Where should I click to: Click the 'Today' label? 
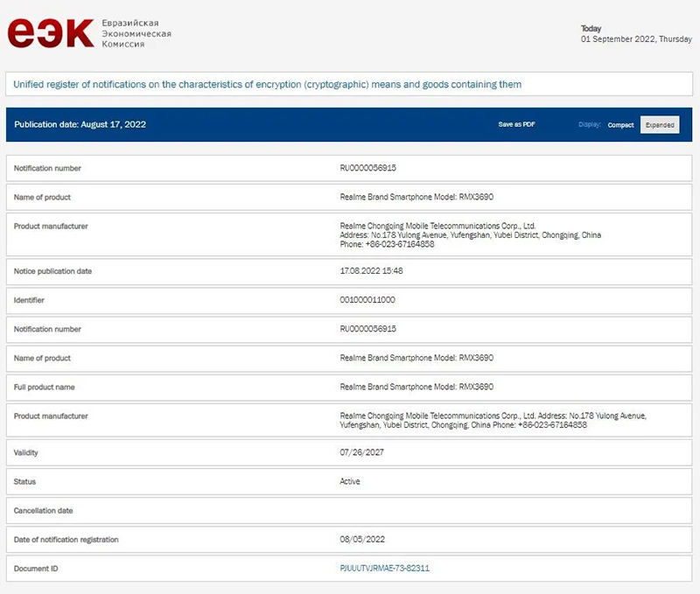591,29
